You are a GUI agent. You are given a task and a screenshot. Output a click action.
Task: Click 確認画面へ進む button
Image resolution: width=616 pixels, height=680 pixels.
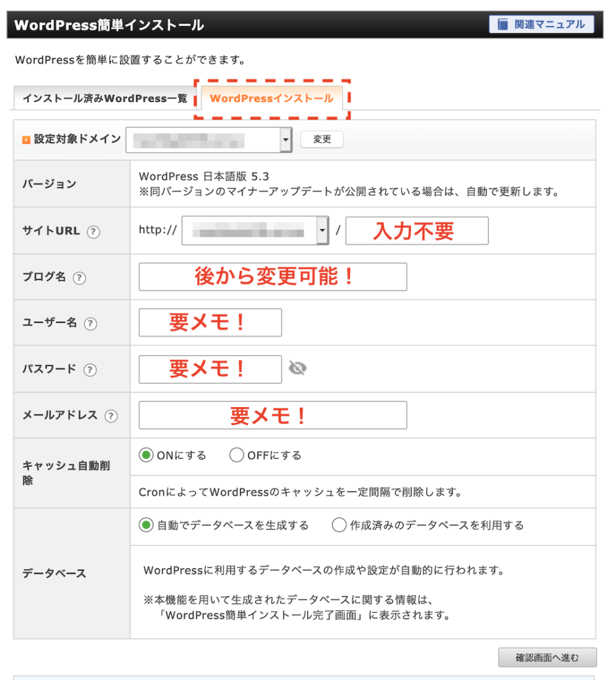[547, 657]
